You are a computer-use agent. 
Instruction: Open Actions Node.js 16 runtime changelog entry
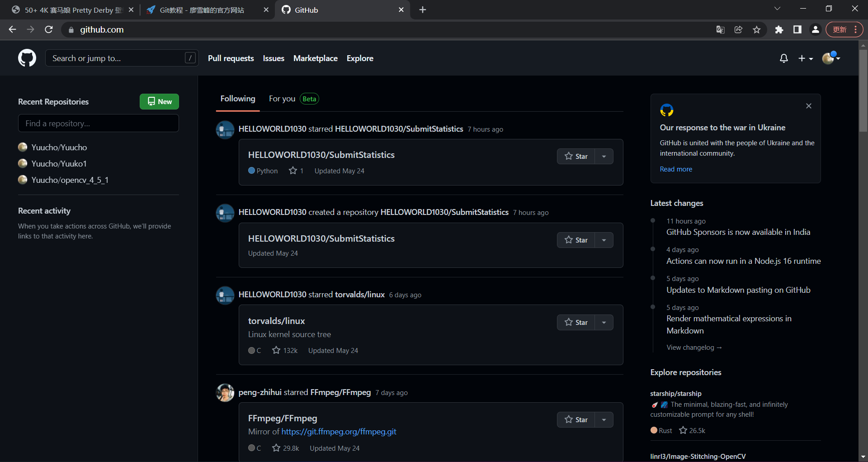(x=743, y=261)
